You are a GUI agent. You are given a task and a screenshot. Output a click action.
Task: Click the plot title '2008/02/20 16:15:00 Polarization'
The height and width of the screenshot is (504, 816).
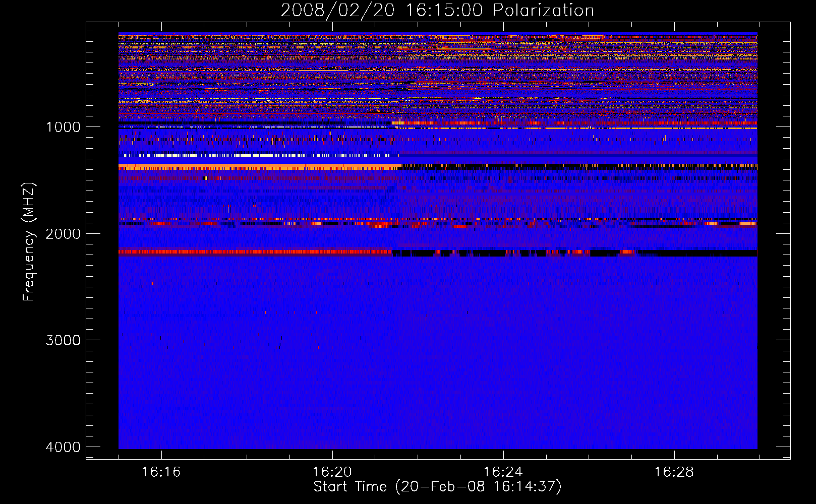[437, 11]
